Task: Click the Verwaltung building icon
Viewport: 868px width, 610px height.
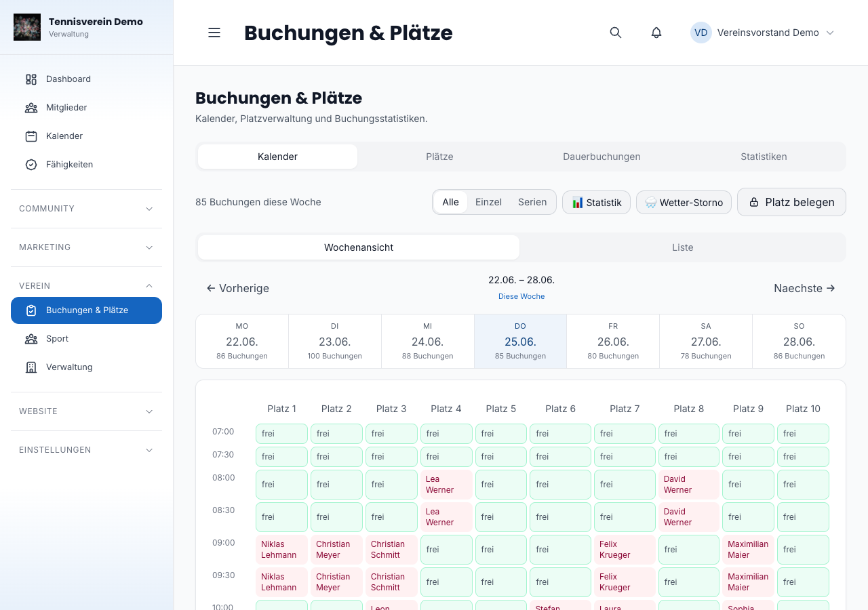Action: click(x=31, y=367)
